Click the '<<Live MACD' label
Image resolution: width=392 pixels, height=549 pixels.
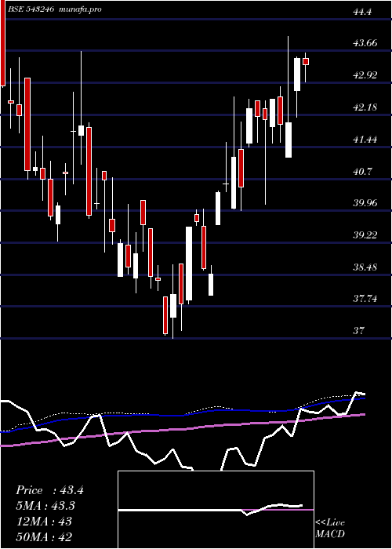[x=330, y=529]
